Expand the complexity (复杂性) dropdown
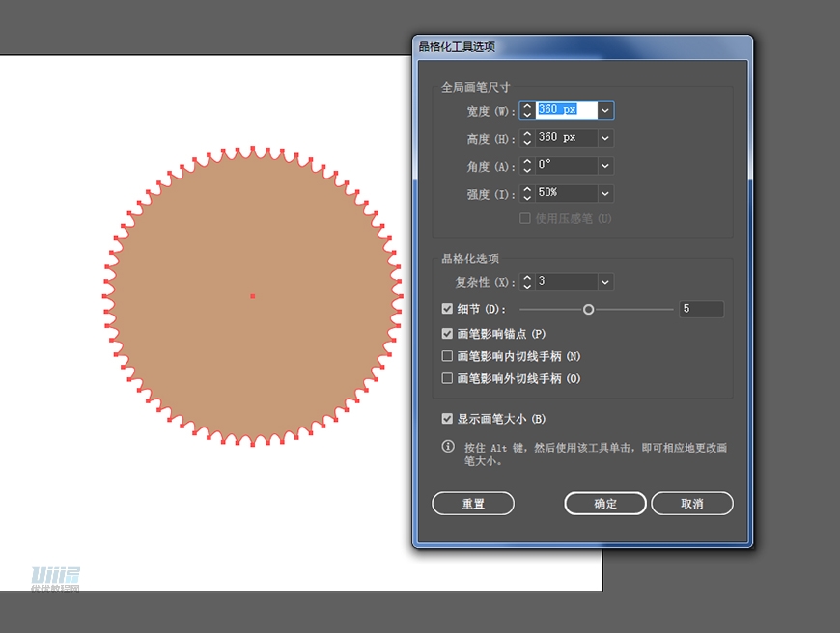Viewport: 840px width, 633px height. click(605, 282)
